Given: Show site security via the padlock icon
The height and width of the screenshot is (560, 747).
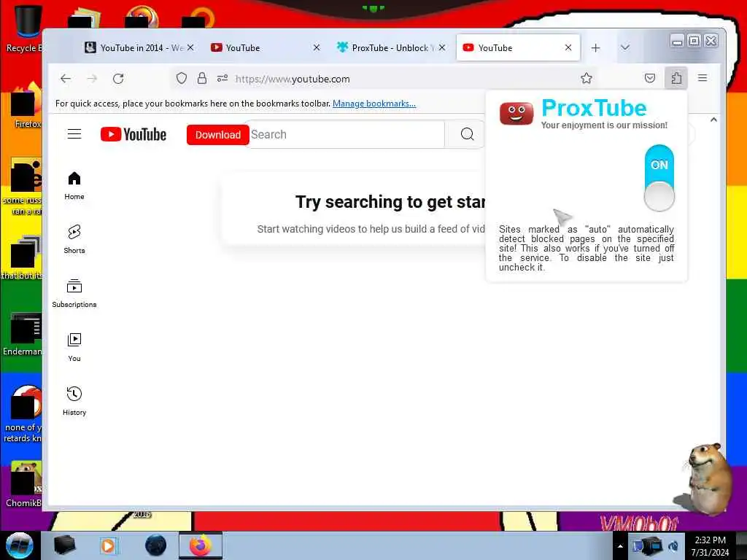Looking at the screenshot, I should [202, 78].
